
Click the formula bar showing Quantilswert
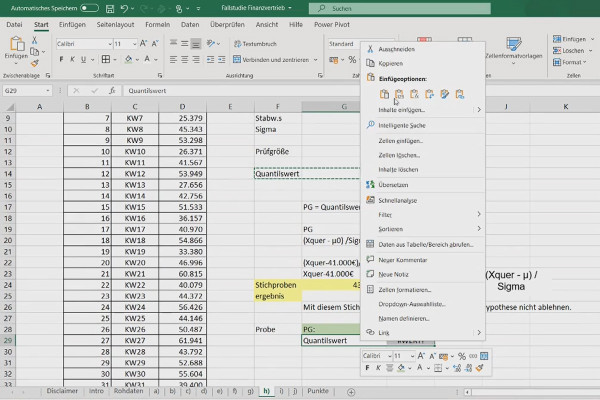click(x=241, y=91)
